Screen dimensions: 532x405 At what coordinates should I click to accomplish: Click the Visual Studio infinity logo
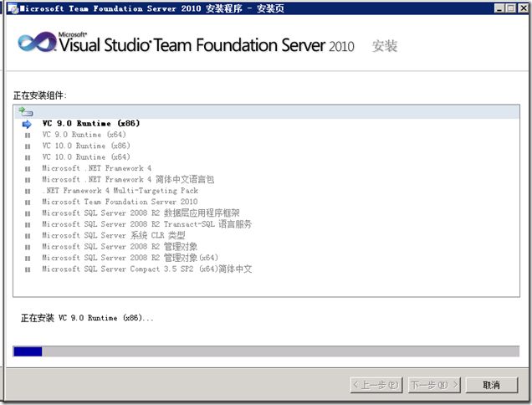38,42
